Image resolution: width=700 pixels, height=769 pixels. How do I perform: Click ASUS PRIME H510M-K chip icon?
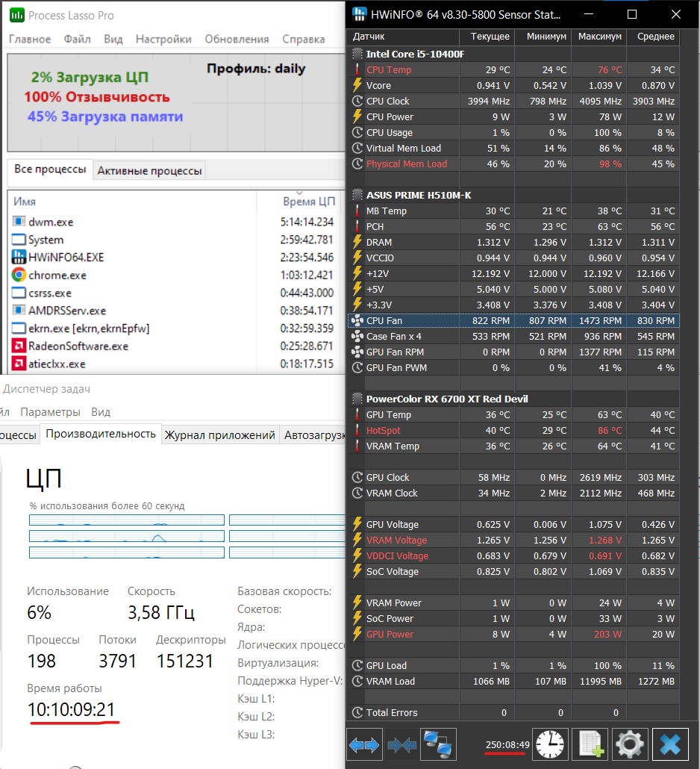357,195
